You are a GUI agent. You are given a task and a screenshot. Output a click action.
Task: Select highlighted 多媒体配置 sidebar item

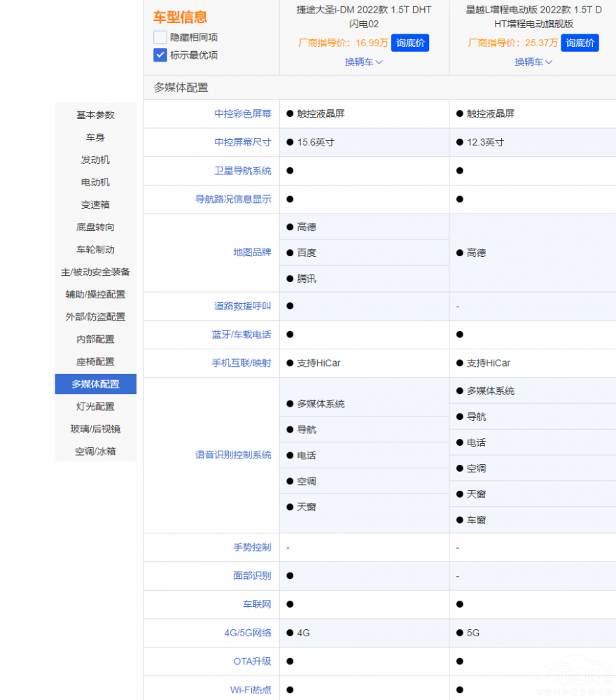[x=95, y=384]
